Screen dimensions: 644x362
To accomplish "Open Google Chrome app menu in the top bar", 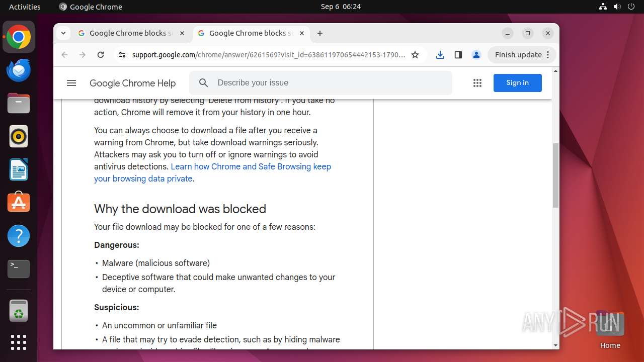I will pyautogui.click(x=91, y=7).
